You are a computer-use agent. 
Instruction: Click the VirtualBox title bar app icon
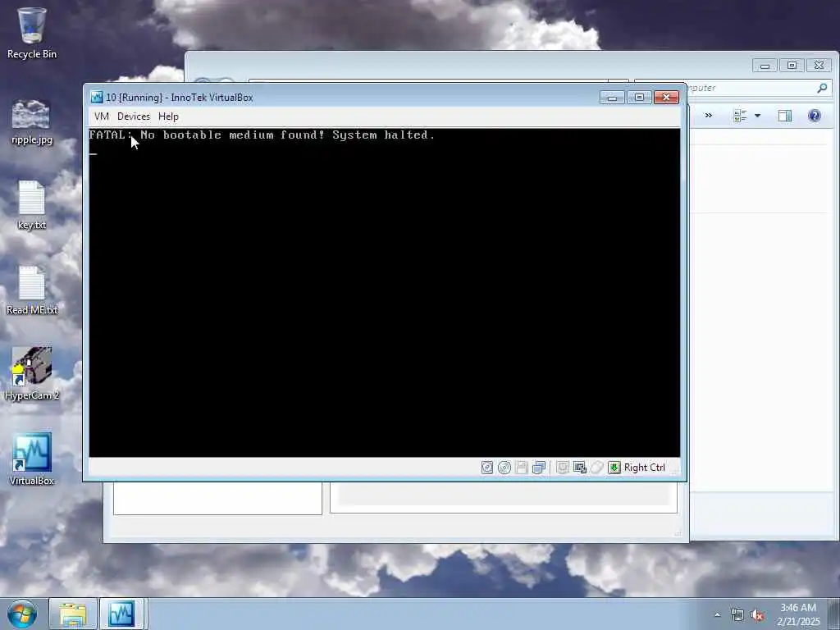(97, 97)
